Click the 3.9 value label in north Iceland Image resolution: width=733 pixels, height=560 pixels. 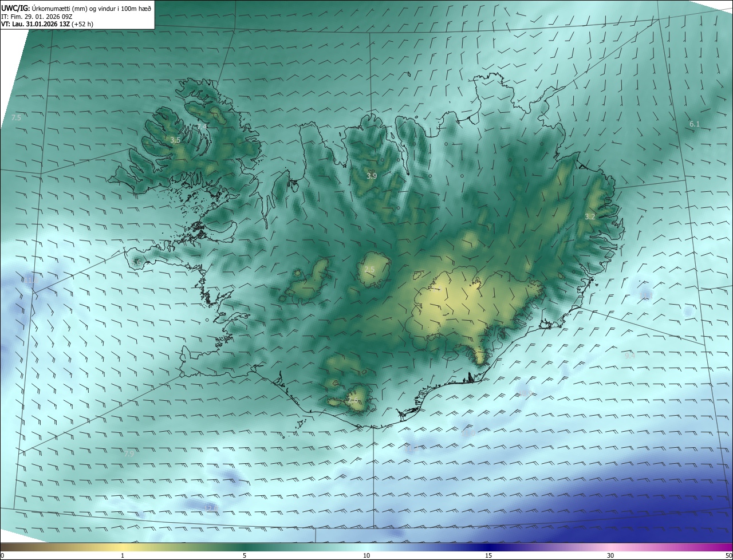pos(372,176)
